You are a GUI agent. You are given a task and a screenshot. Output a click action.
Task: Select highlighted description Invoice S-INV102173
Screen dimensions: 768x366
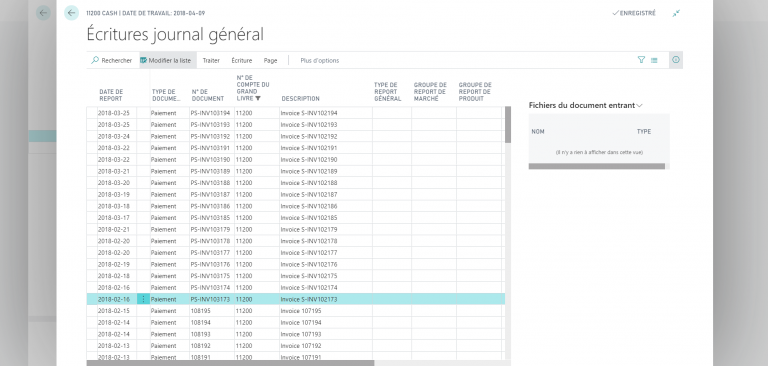pyautogui.click(x=326, y=299)
